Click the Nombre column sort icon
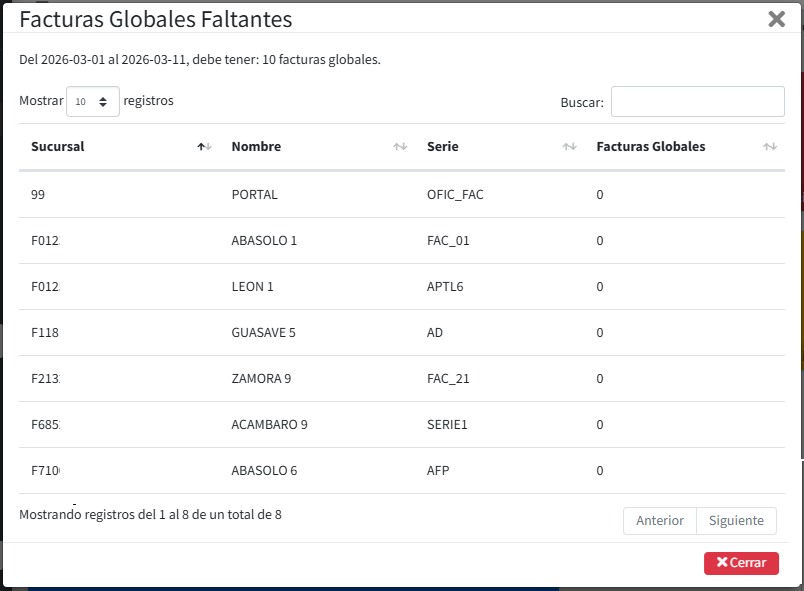 point(400,147)
